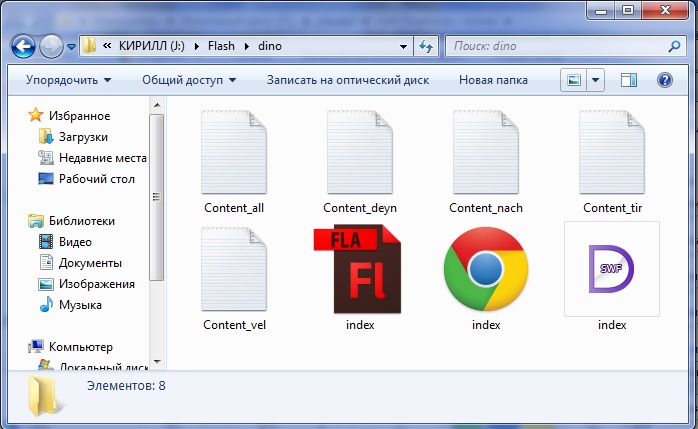Image resolution: width=698 pixels, height=429 pixels.
Task: Click the dino breadcrumb segment
Action: point(270,46)
